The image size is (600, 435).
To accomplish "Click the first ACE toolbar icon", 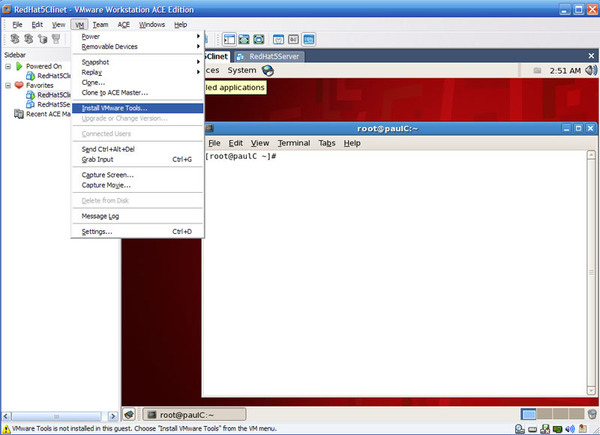I will (x=15, y=39).
